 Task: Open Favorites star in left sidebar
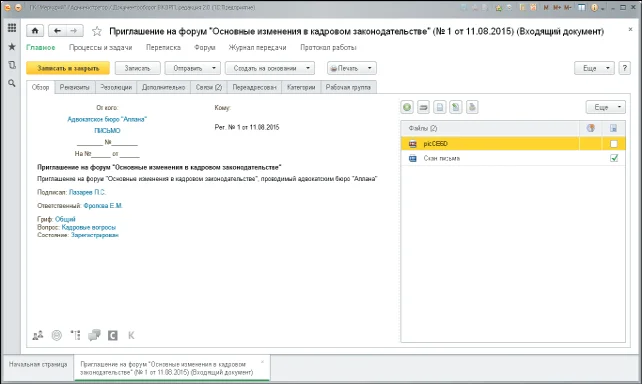click(x=12, y=47)
